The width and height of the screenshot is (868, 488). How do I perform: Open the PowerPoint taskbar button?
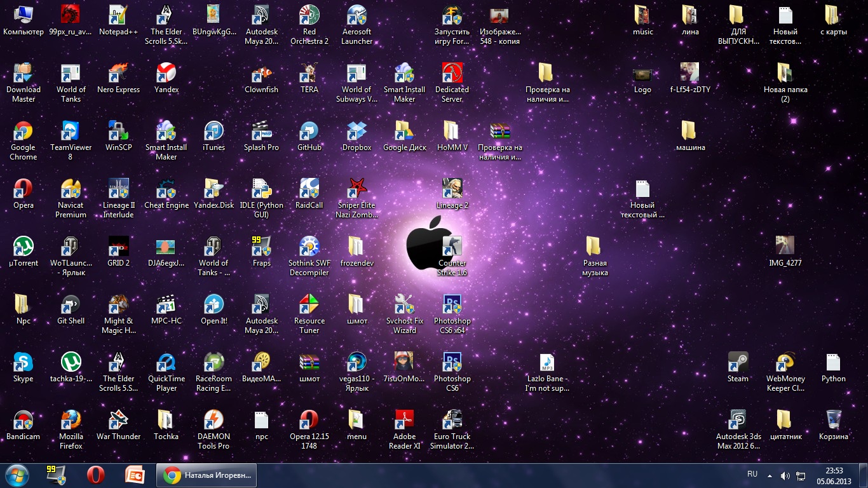point(135,475)
